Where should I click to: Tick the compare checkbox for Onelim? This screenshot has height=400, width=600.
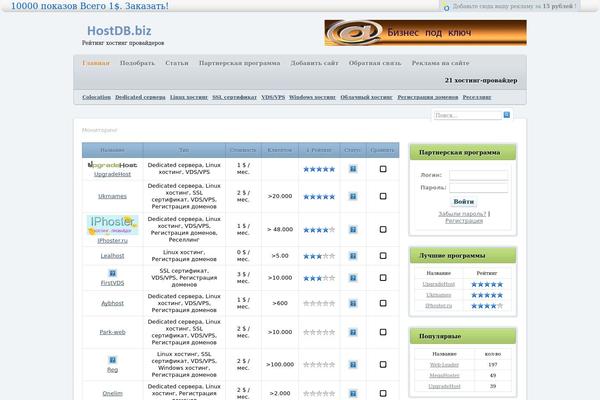(x=383, y=393)
